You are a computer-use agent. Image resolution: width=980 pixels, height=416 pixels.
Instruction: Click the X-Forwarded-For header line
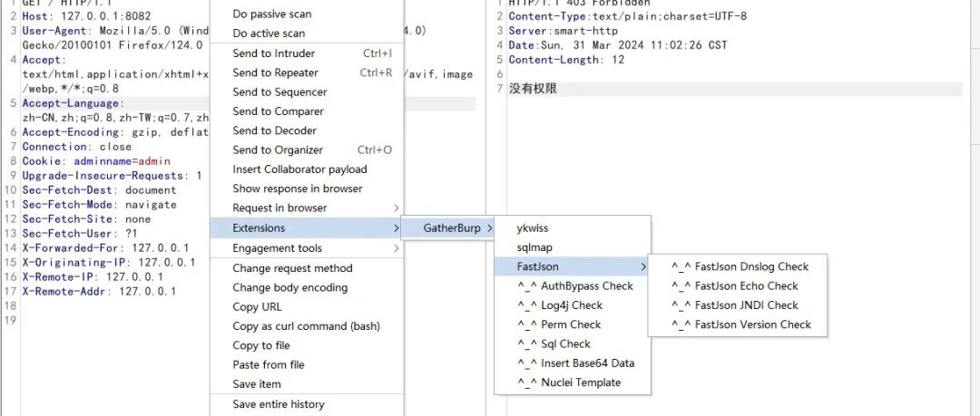[x=105, y=248]
